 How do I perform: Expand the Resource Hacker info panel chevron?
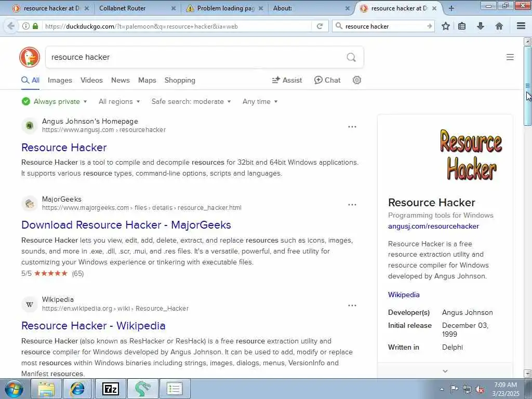[x=445, y=371]
